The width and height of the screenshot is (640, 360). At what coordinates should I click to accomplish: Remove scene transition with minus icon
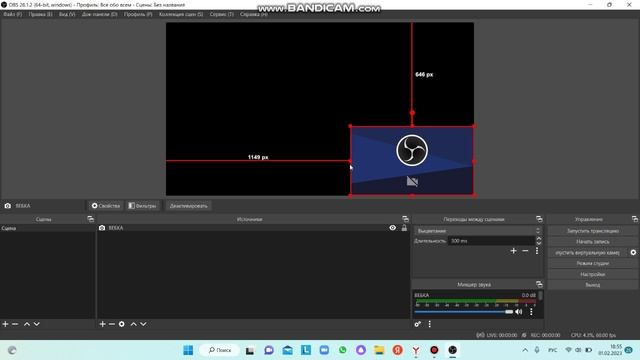(x=525, y=251)
